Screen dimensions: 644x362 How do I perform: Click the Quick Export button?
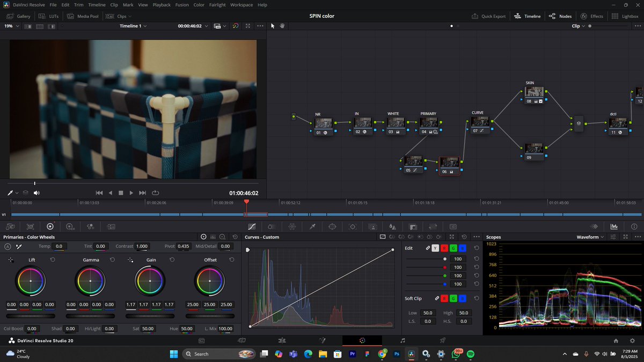(488, 16)
